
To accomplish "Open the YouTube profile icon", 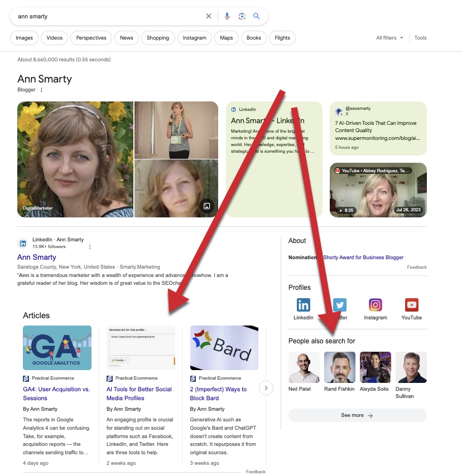I will click(411, 305).
